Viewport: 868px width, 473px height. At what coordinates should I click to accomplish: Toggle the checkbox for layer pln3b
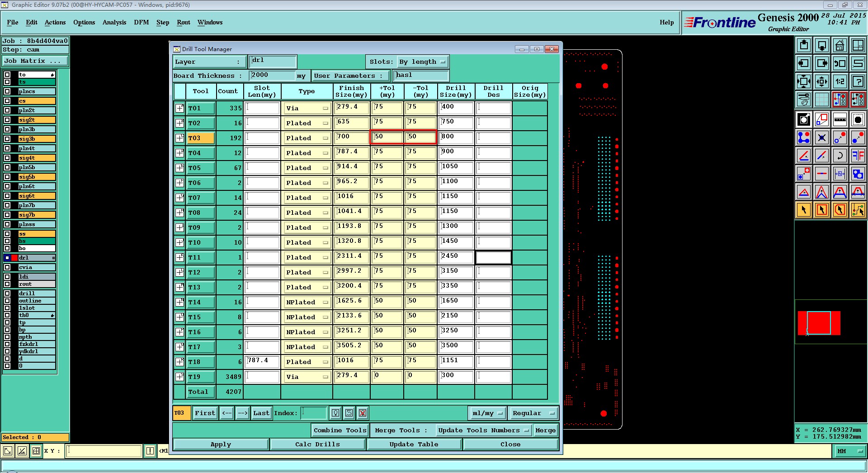click(x=7, y=129)
